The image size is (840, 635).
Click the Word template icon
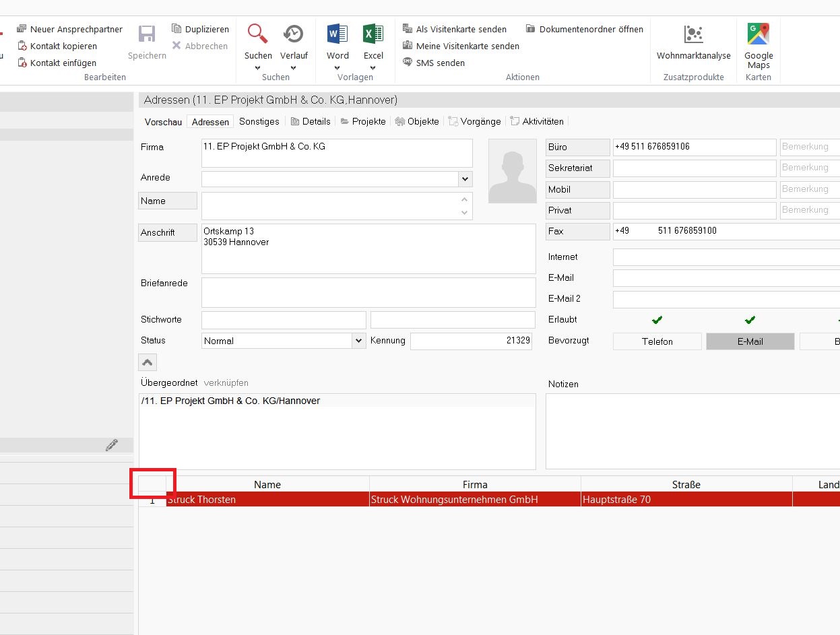pyautogui.click(x=337, y=34)
